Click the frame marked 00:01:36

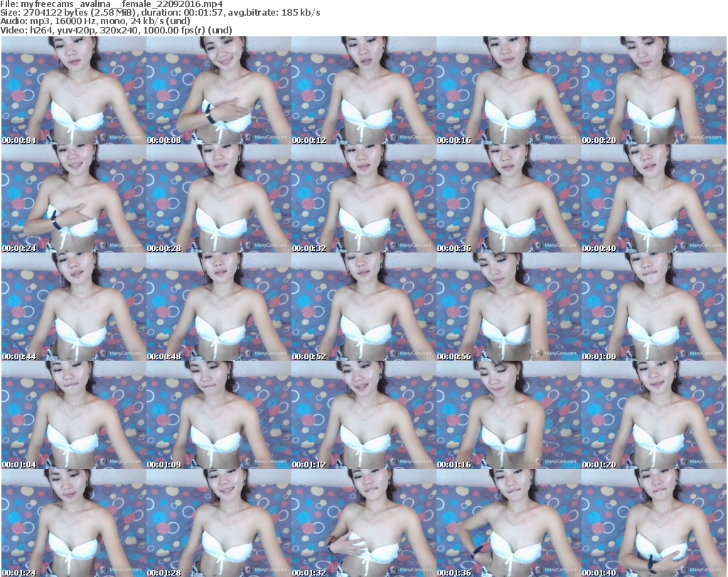coord(508,523)
